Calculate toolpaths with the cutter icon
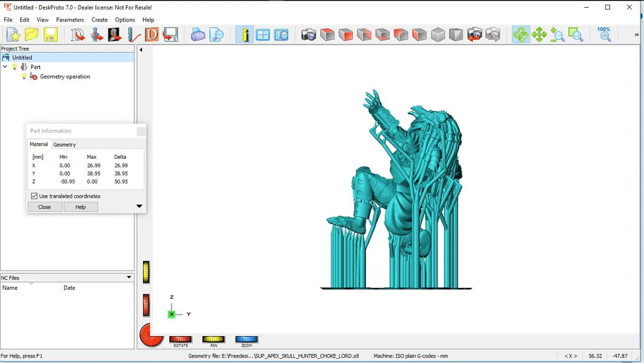Screen dimensions: 644x363 [x=134, y=35]
